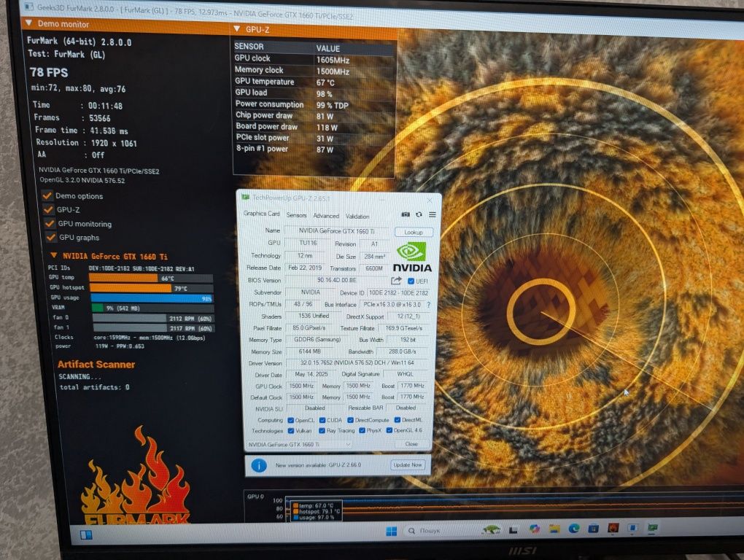
Task: Click the share BIOS export icon
Action: [396, 281]
